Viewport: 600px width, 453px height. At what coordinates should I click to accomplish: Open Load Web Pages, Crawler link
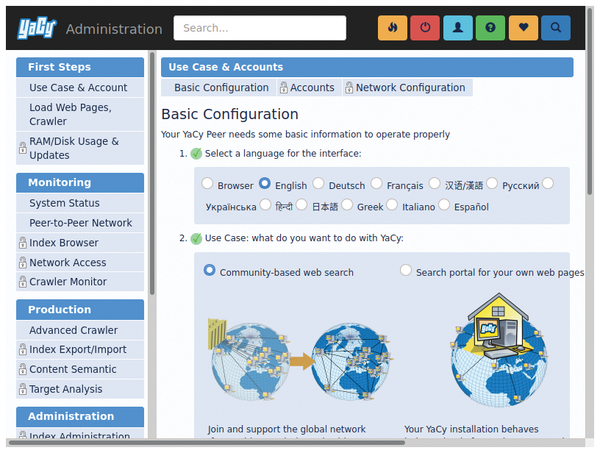80,114
